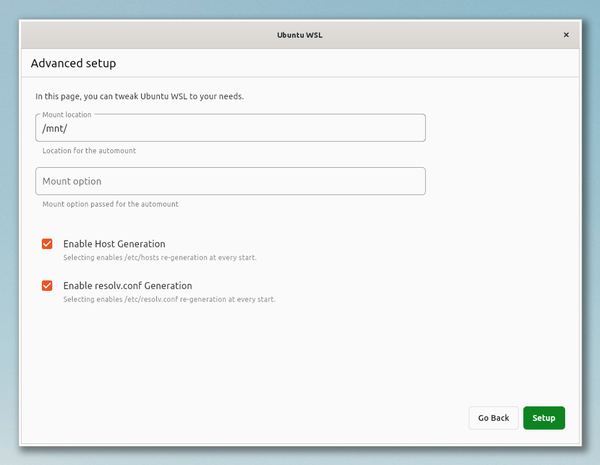Viewport: 600px width, 465px height.
Task: Click the 'tweak Ubuntu WSL to your needs' text
Action: [x=179, y=96]
